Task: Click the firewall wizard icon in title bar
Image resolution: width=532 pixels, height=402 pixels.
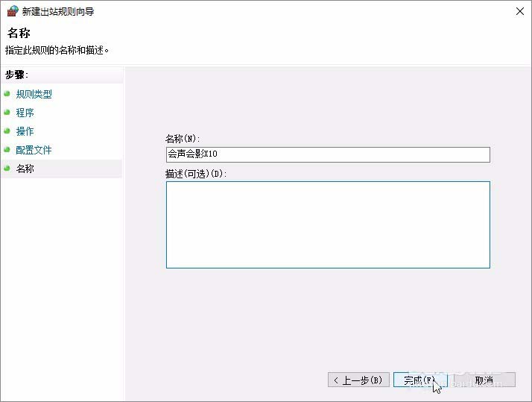Action: 13,11
